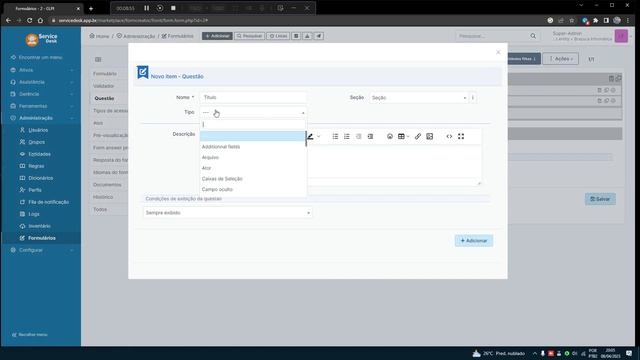Expand the Ativos sidebar menu
Screen dimensions: 640x360
[41, 70]
